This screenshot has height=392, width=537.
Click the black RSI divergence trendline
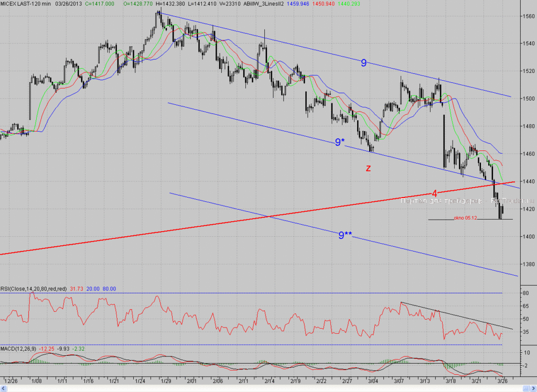tap(457, 315)
